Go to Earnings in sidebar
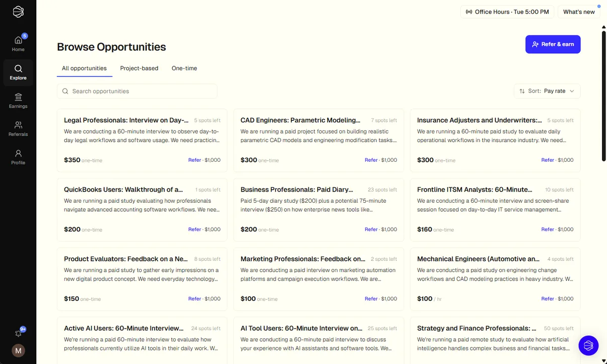This screenshot has width=607, height=364. (18, 101)
